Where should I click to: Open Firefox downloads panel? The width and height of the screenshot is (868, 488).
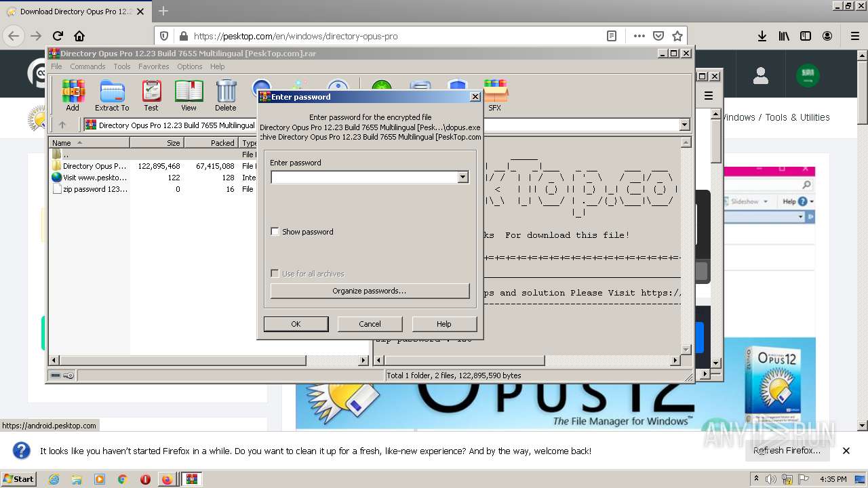point(762,36)
